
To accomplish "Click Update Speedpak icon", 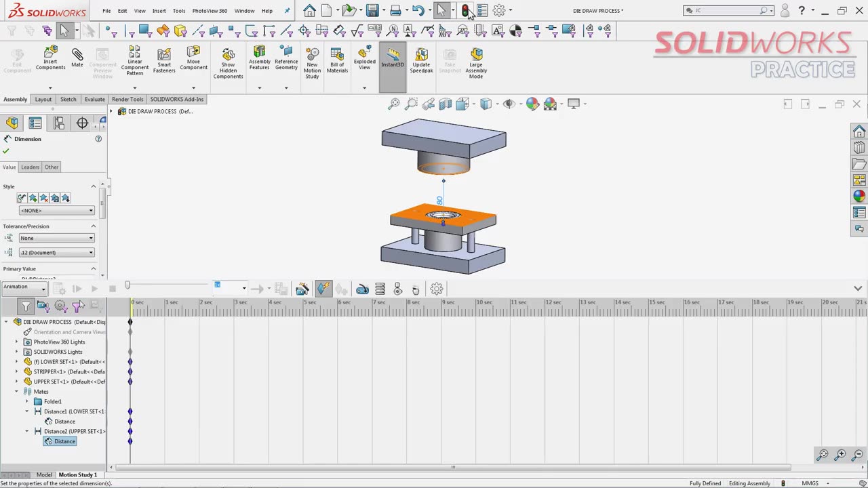I will point(421,61).
